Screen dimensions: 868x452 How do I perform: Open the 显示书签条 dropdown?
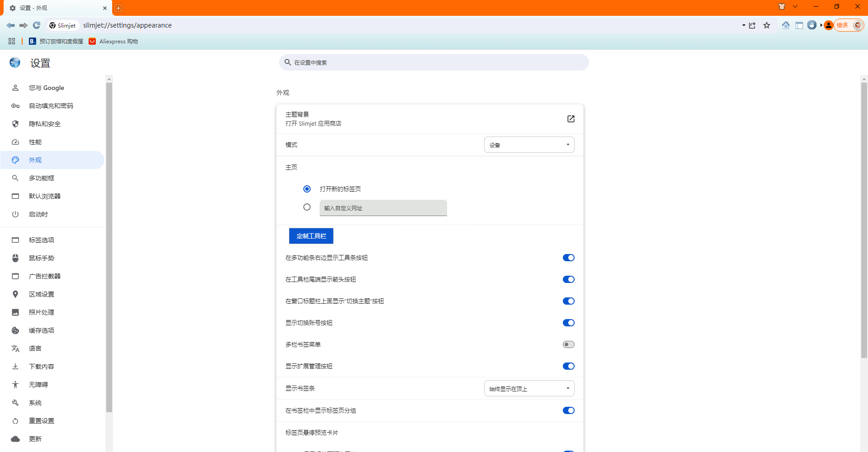point(529,388)
